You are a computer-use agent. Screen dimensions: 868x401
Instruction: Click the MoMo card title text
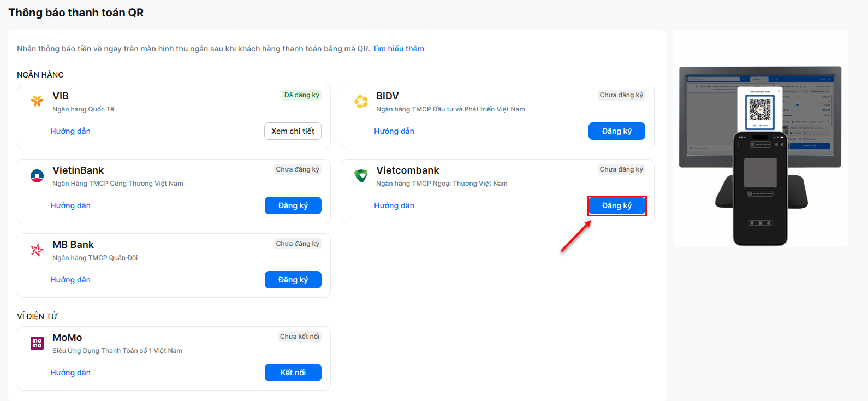click(x=67, y=338)
